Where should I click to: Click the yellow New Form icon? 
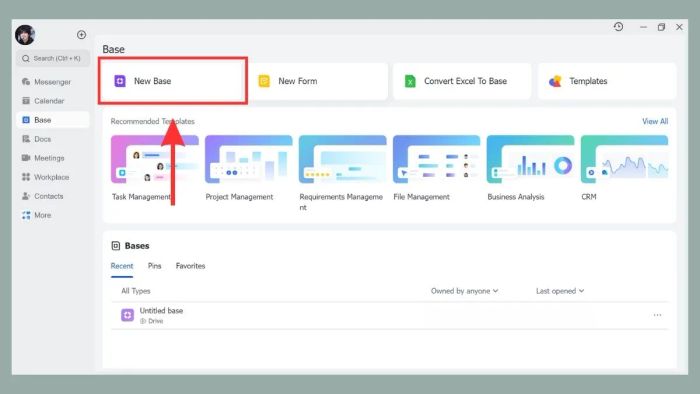click(264, 81)
